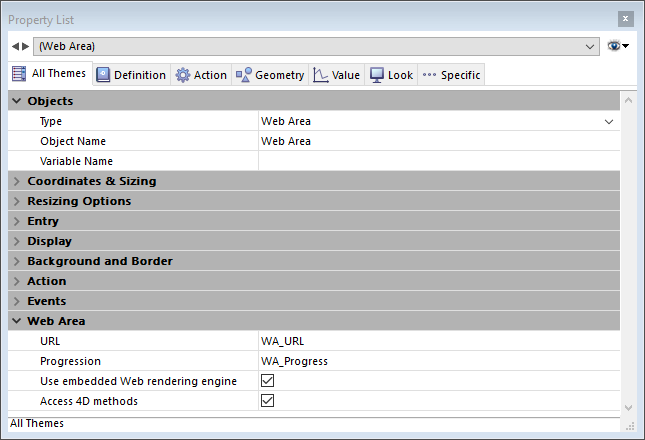
Task: Click the Variable Name input field
Action: 438,161
